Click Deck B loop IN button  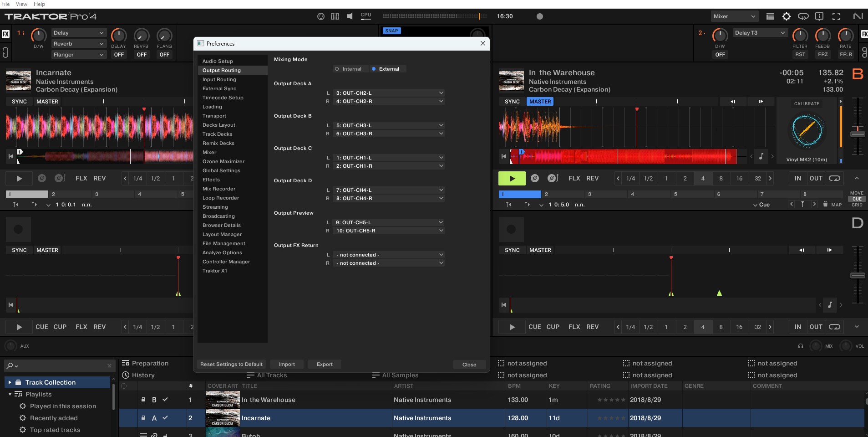[798, 179]
